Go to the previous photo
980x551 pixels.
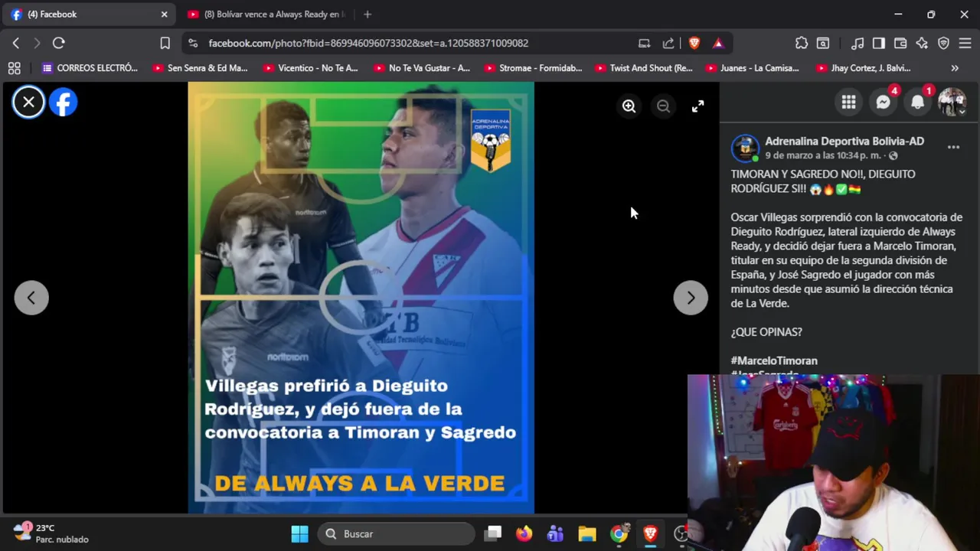pos(31,298)
